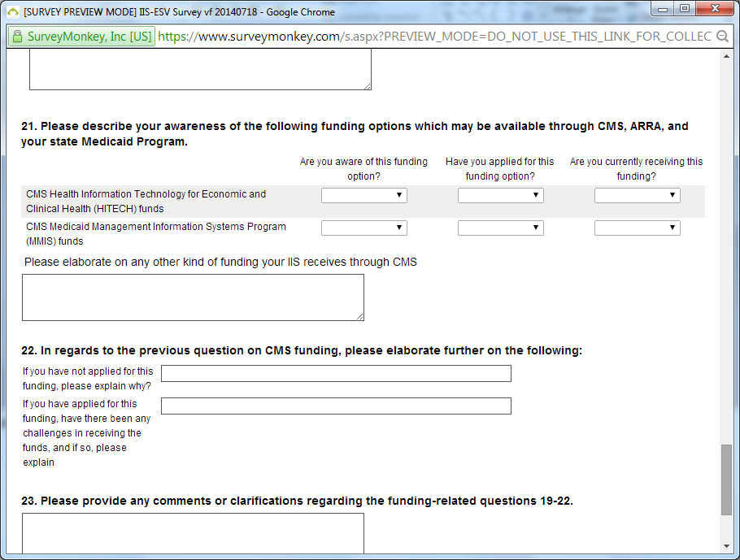
Task: Close the Chrome survey preview window
Action: coord(715,9)
